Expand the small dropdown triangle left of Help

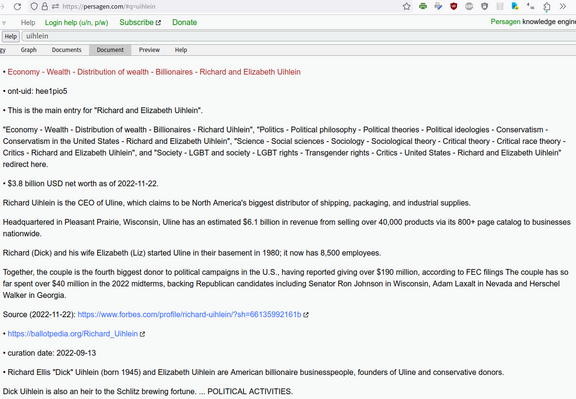point(4,23)
